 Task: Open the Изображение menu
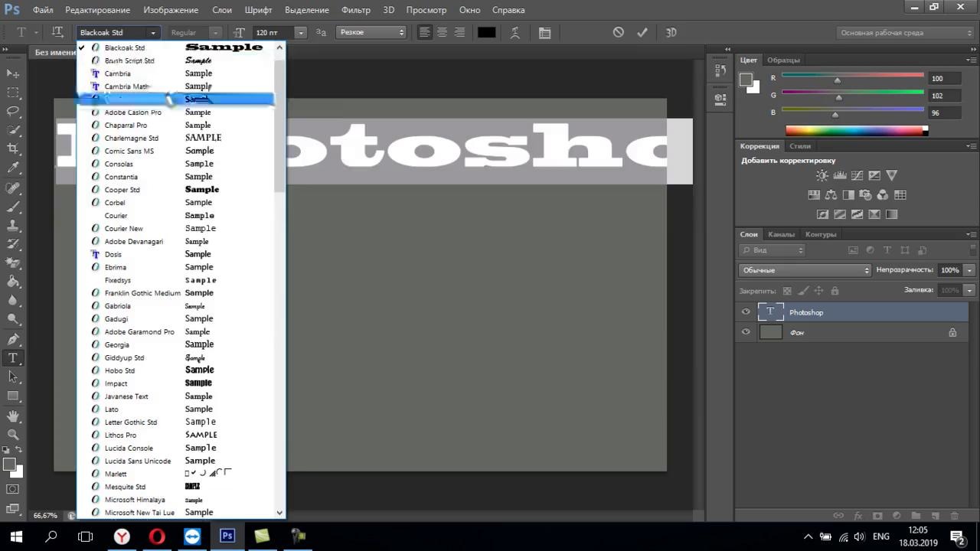pyautogui.click(x=170, y=10)
